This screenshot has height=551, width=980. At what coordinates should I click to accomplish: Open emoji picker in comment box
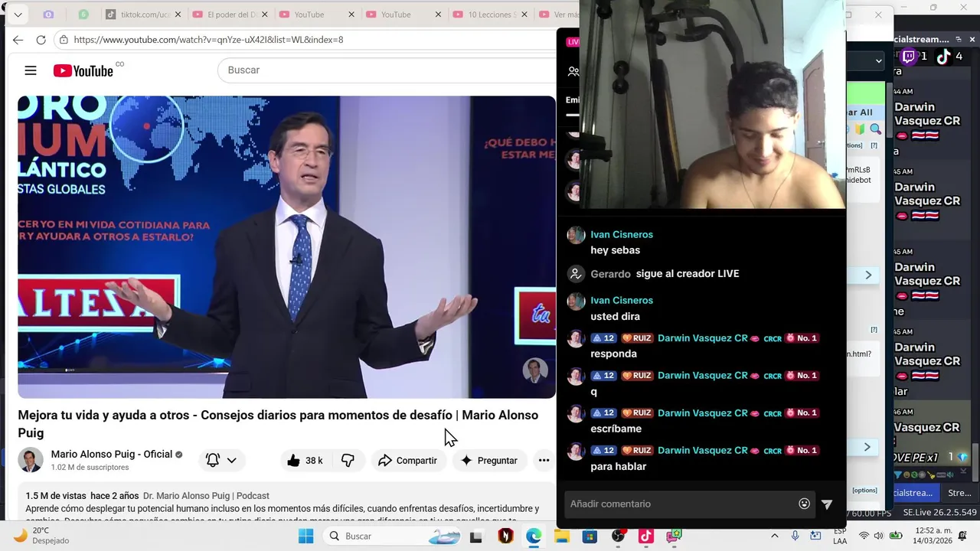coord(804,504)
